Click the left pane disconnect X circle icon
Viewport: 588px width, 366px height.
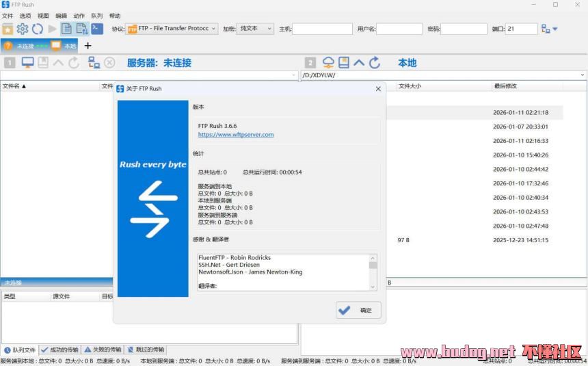tap(109, 62)
